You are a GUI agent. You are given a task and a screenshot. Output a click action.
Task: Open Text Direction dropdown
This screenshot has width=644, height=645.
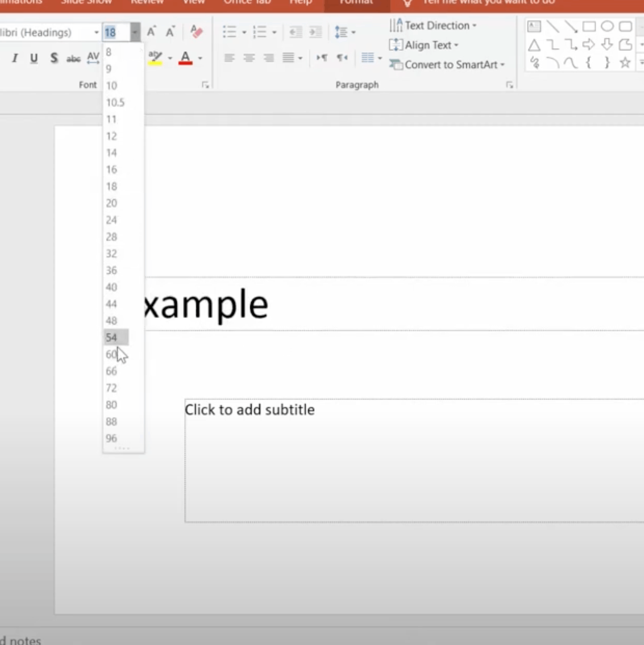tap(433, 25)
